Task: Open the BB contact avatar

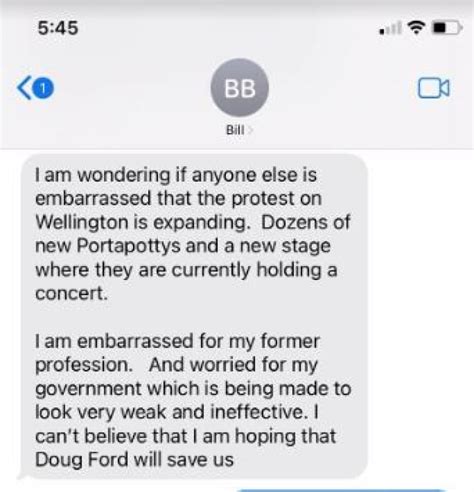Action: pyautogui.click(x=240, y=88)
